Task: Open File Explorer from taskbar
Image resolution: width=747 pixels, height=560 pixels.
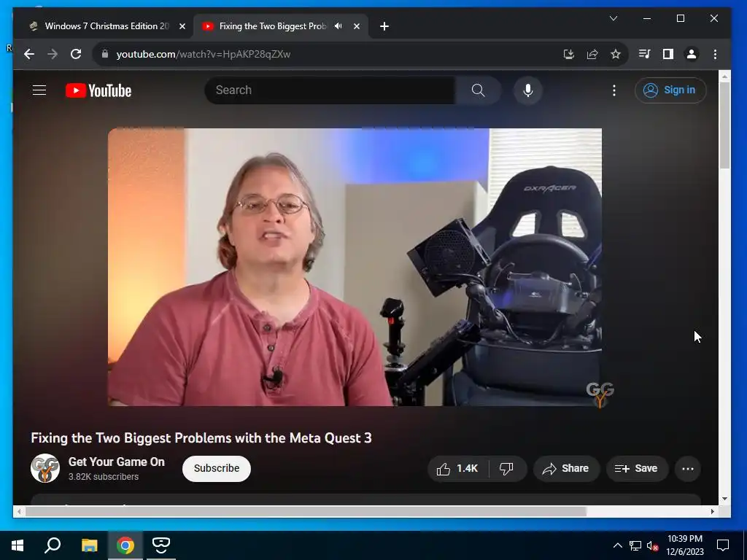Action: (89, 545)
